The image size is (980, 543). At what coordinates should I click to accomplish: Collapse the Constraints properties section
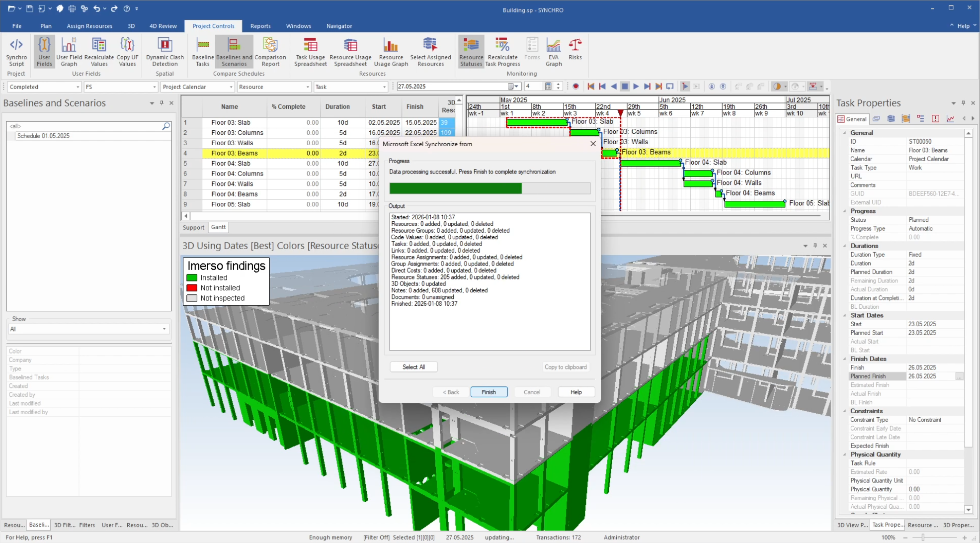pos(845,411)
